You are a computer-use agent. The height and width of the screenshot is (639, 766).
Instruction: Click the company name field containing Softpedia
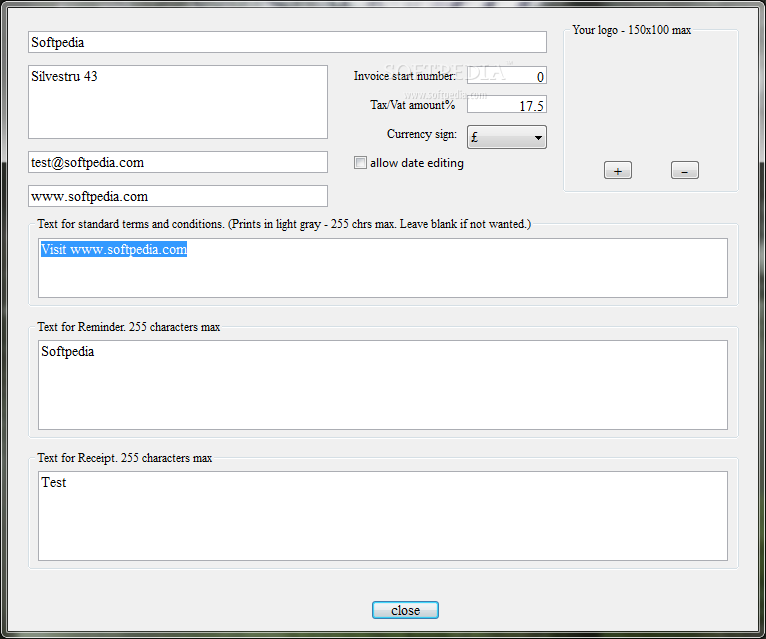point(287,42)
